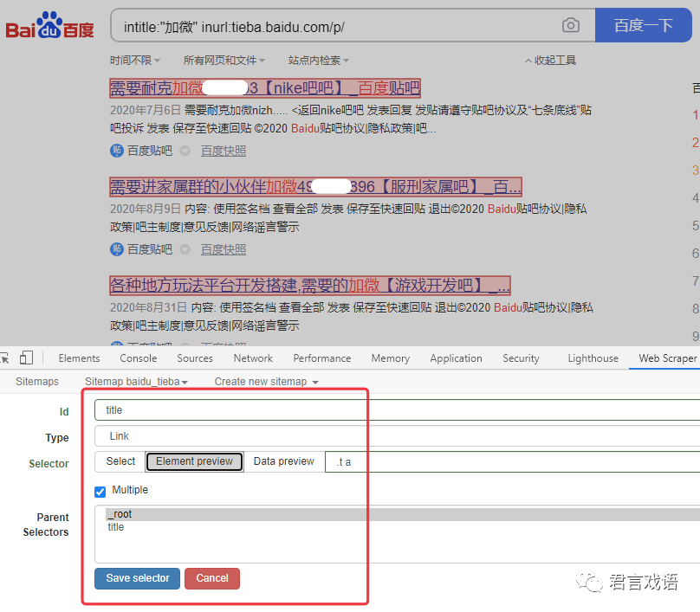Screen dimensions: 700x612
Task: Focus the Id field containing title
Action: click(397, 410)
